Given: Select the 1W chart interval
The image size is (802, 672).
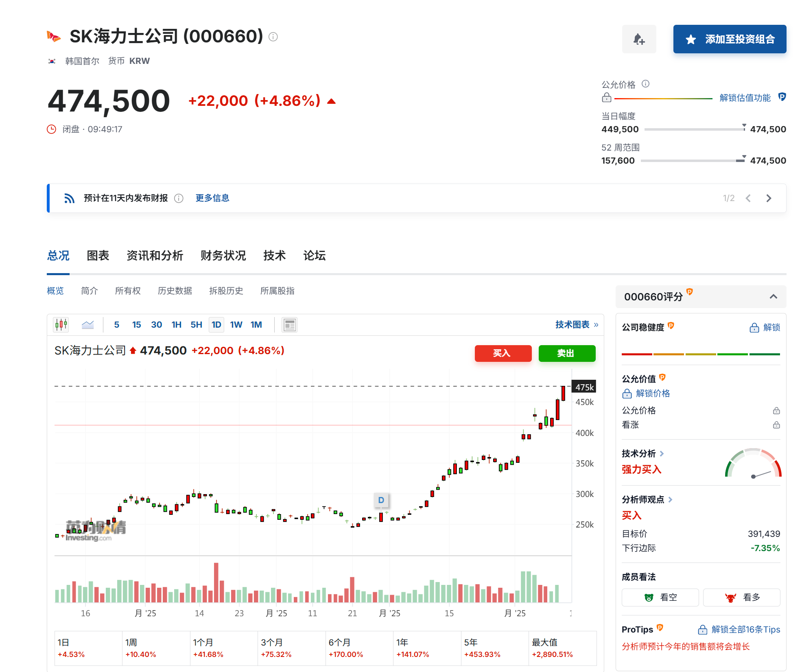Looking at the screenshot, I should [236, 324].
